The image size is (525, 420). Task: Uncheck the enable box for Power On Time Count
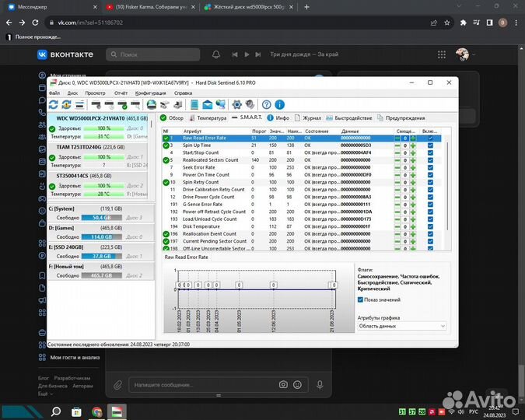[x=430, y=175]
